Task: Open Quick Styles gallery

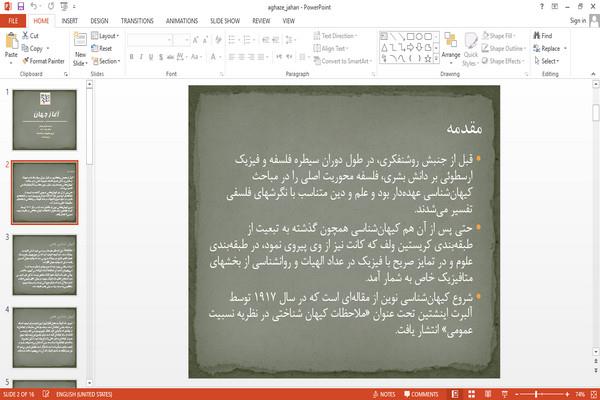Action: pyautogui.click(x=471, y=49)
